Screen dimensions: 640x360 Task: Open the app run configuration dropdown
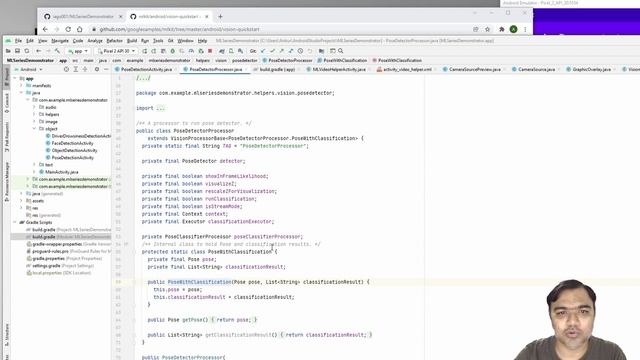pyautogui.click(x=78, y=51)
